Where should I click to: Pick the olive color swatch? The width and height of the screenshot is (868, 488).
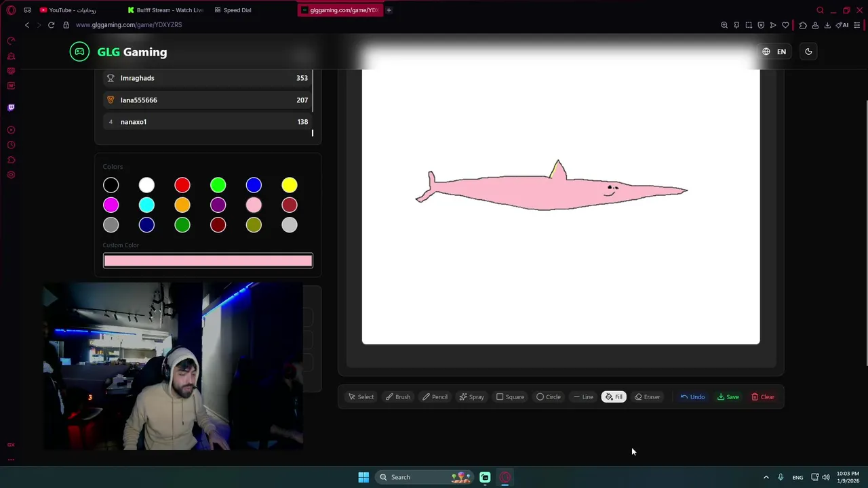(254, 225)
